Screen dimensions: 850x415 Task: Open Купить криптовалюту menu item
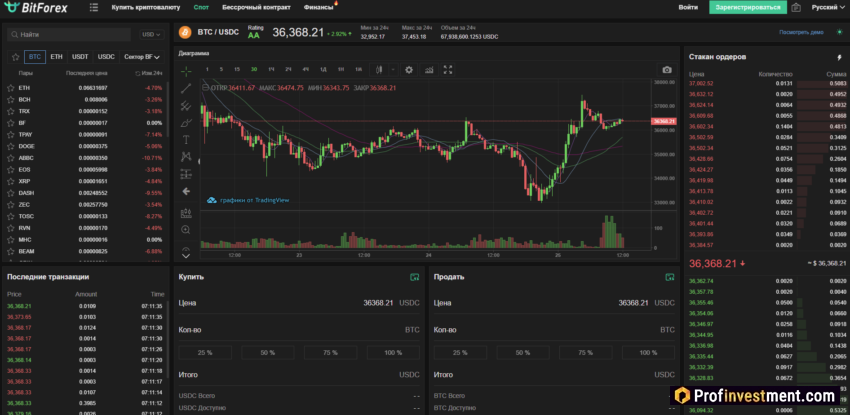(146, 8)
